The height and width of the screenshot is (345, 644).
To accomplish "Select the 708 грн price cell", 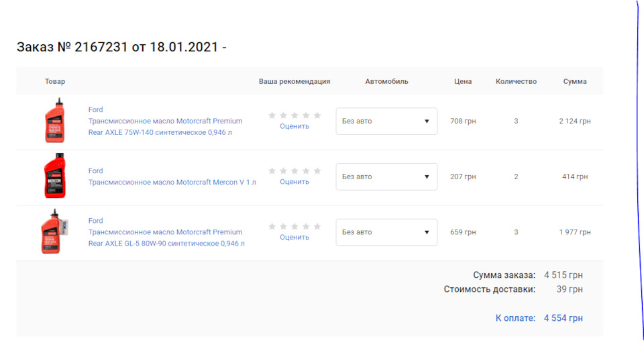I will (x=463, y=121).
